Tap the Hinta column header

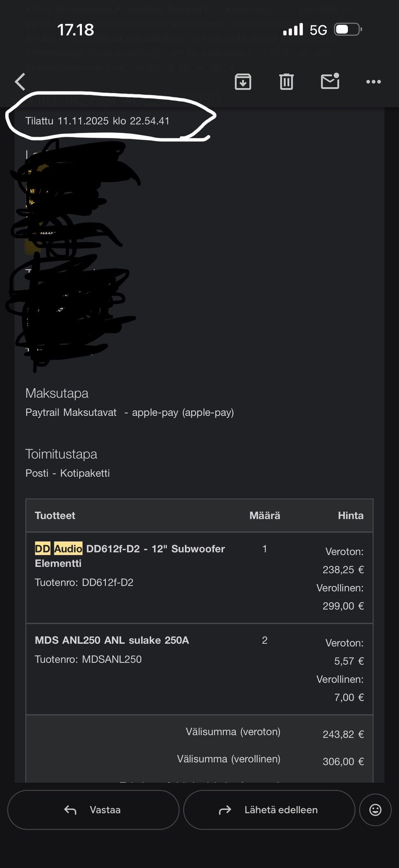click(x=350, y=515)
